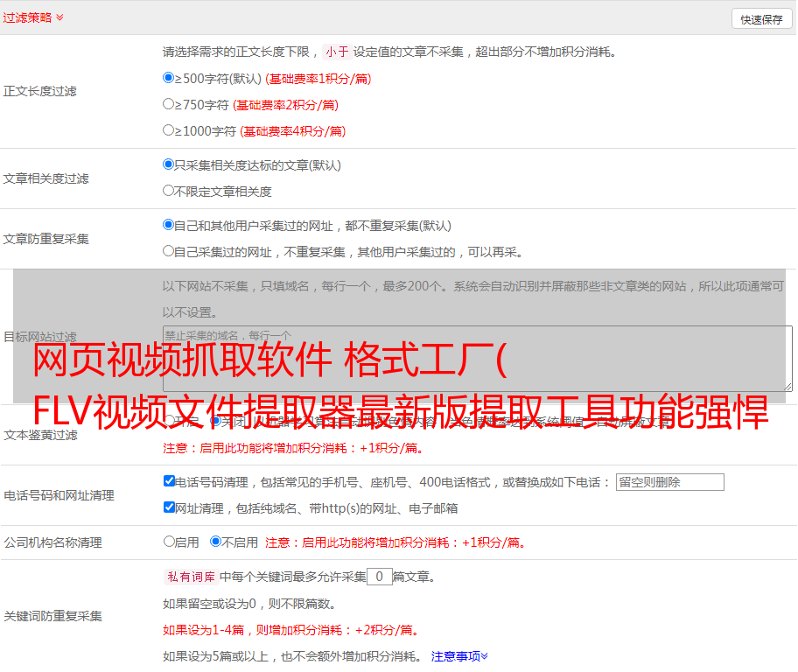Enable 公司机构名称清理 with 启用 radio
Image resolution: width=798 pixels, height=672 pixels.
click(169, 542)
